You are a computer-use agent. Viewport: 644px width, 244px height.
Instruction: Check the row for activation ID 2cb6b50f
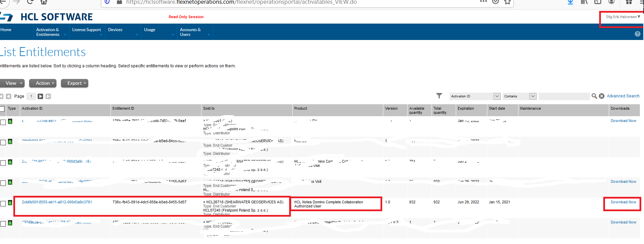coord(3,204)
